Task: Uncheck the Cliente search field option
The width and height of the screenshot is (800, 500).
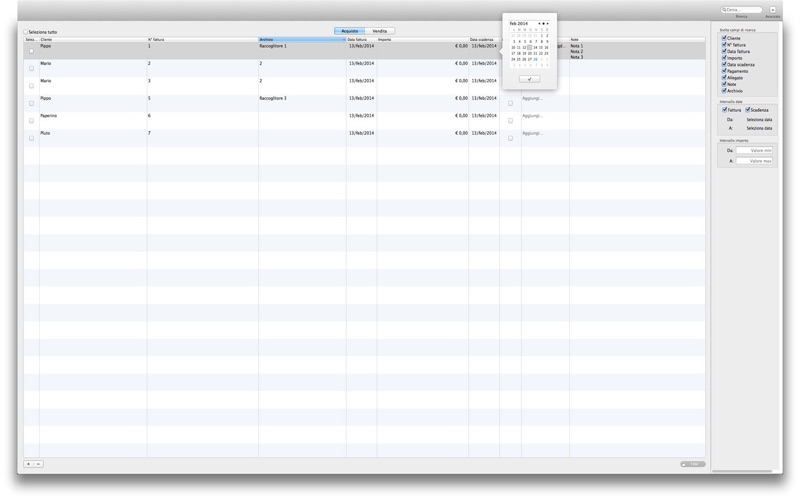Action: pos(723,38)
